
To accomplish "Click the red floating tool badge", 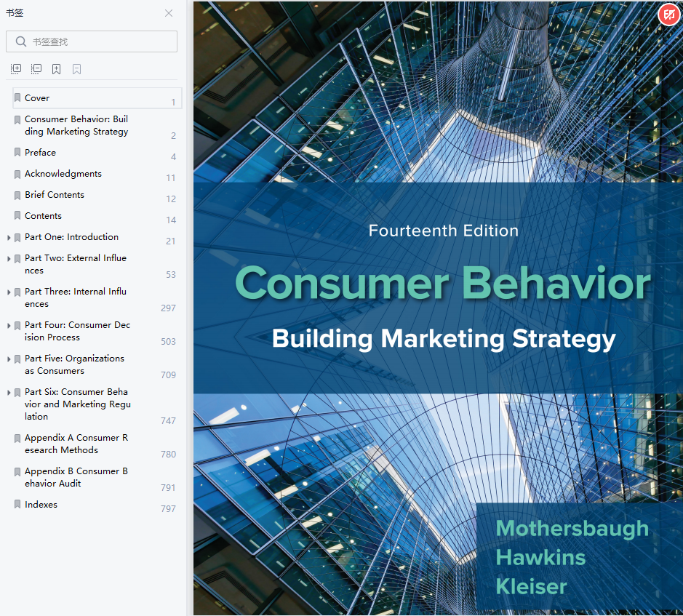I will (669, 15).
